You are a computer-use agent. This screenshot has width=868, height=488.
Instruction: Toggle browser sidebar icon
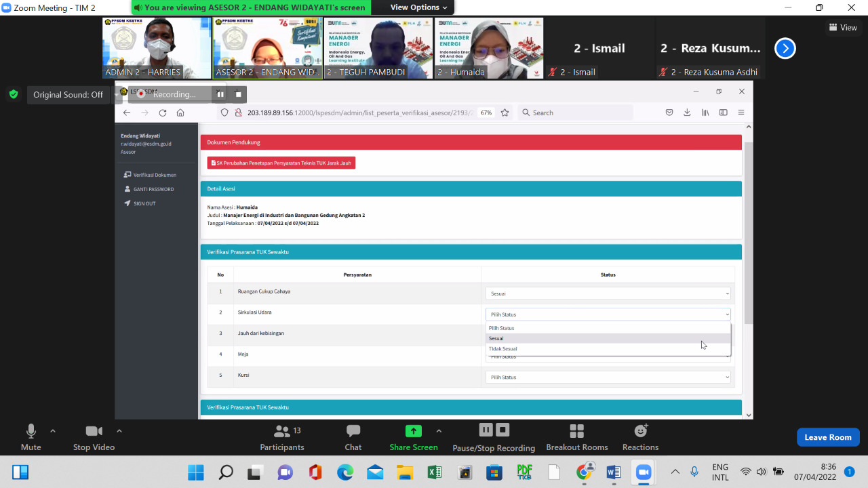pyautogui.click(x=724, y=113)
